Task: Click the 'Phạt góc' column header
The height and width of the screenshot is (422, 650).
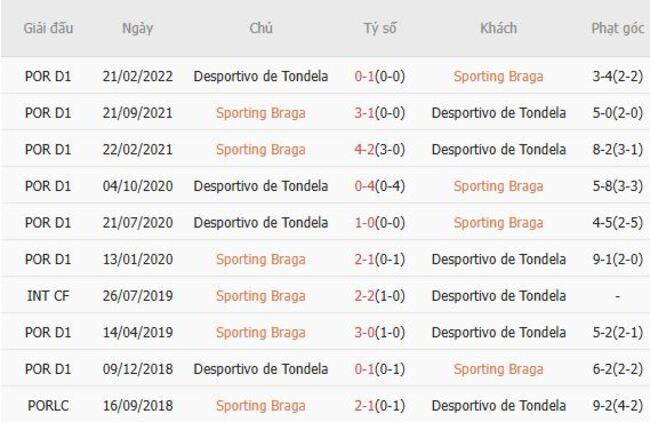Action: [x=617, y=28]
